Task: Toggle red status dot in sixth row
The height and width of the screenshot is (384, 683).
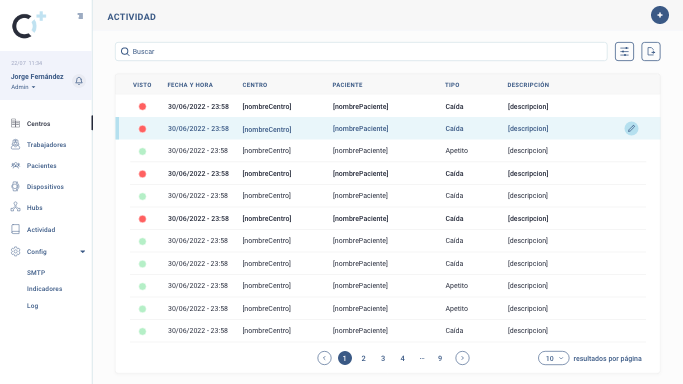Action: [142, 219]
